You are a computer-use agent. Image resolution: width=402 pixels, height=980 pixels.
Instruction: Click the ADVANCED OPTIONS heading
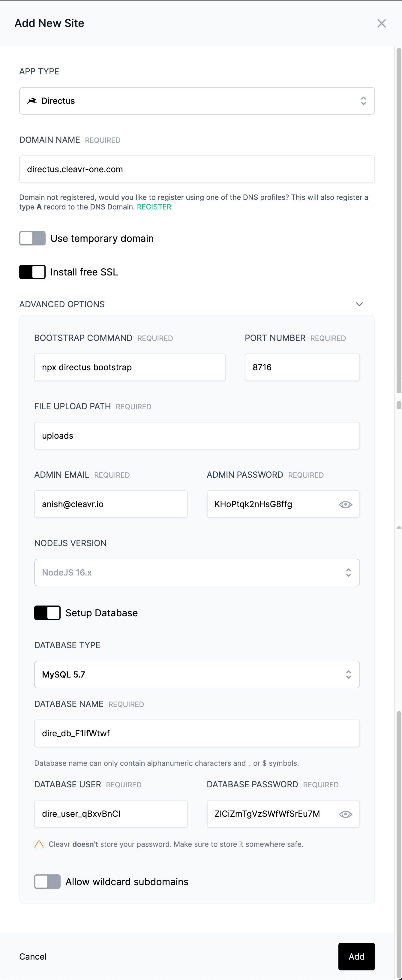point(62,304)
